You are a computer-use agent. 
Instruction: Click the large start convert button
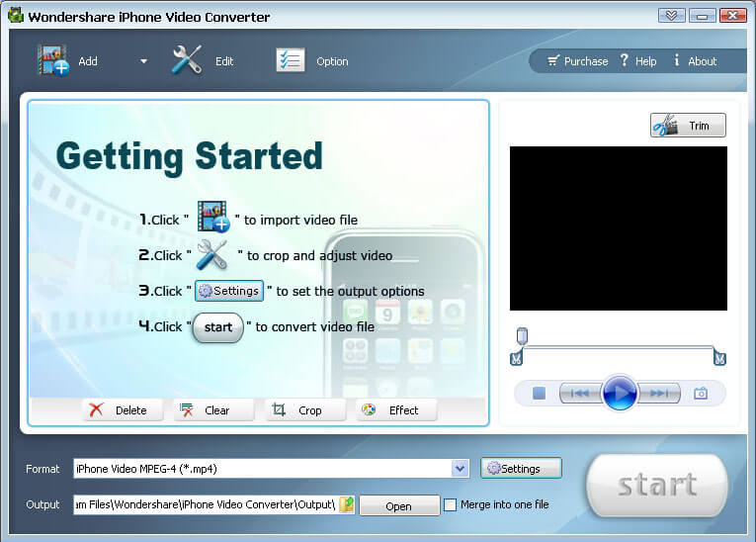pyautogui.click(x=657, y=485)
